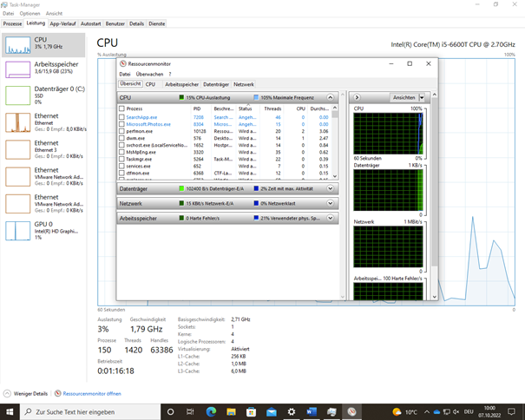Screen dimensions: 525x420
Task: Open the Windows Start menu
Action: click(x=10, y=411)
